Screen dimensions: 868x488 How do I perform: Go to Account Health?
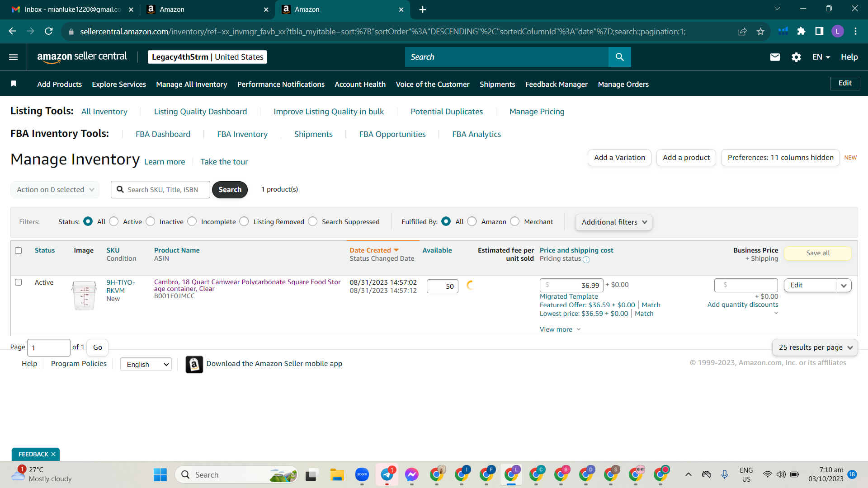(360, 84)
